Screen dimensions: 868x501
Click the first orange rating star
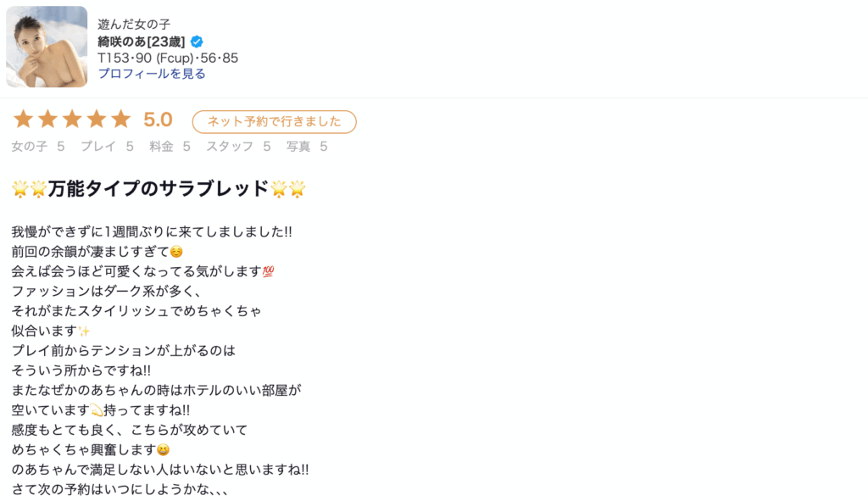(23, 120)
